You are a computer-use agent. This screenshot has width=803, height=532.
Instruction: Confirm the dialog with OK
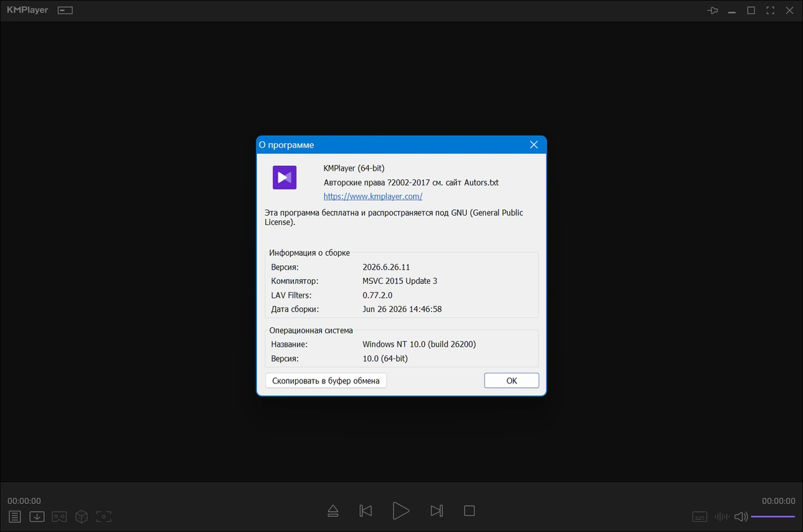(511, 381)
